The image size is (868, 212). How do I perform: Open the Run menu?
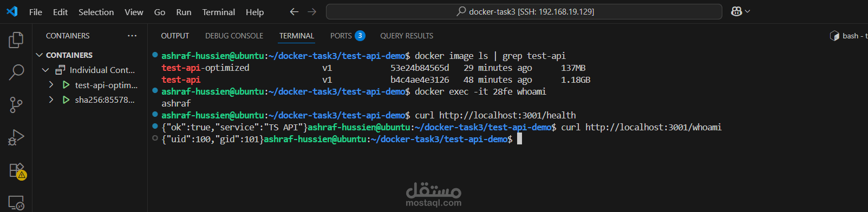184,12
